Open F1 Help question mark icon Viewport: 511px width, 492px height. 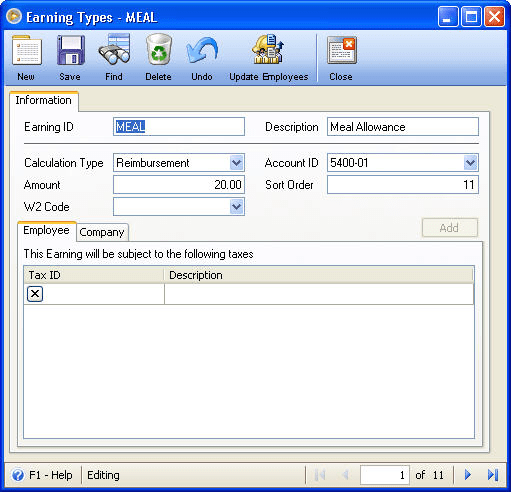(17, 475)
